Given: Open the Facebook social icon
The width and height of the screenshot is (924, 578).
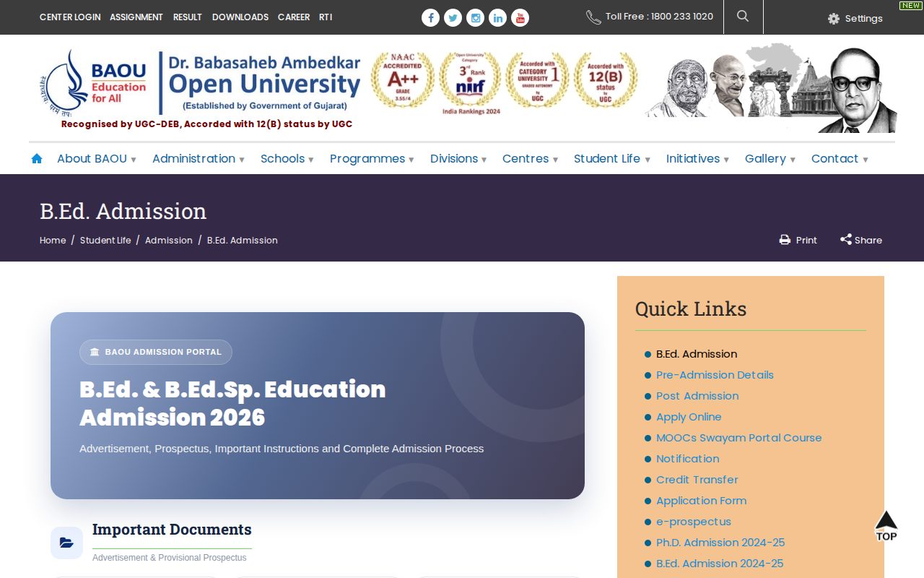Looking at the screenshot, I should (430, 18).
